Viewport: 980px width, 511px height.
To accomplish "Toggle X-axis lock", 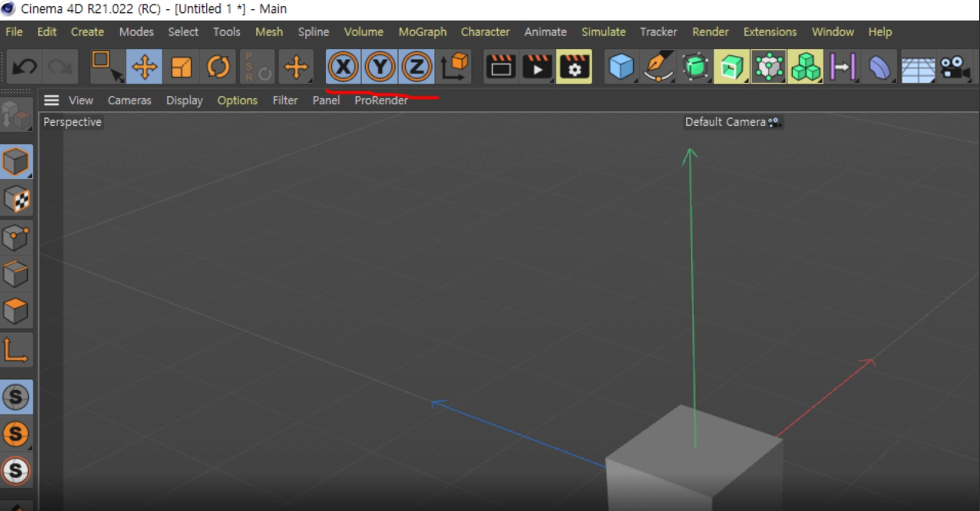I will click(343, 66).
